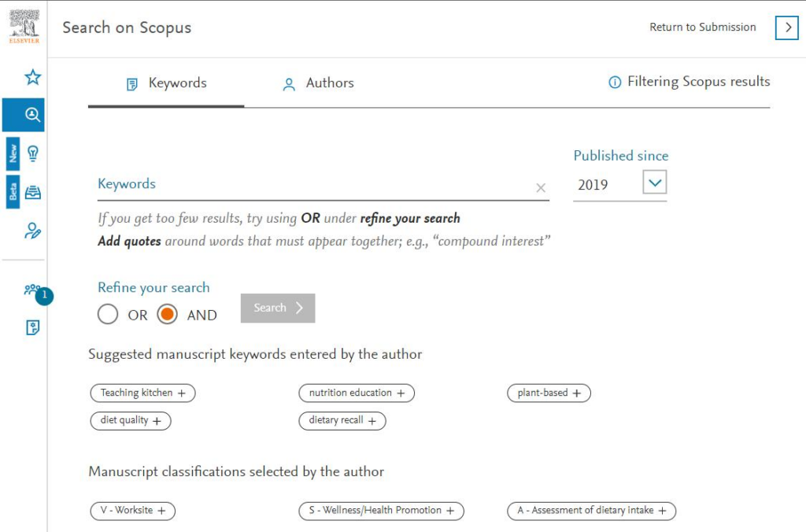The image size is (806, 532).
Task: Clear the Keywords field with X icon
Action: [541, 187]
